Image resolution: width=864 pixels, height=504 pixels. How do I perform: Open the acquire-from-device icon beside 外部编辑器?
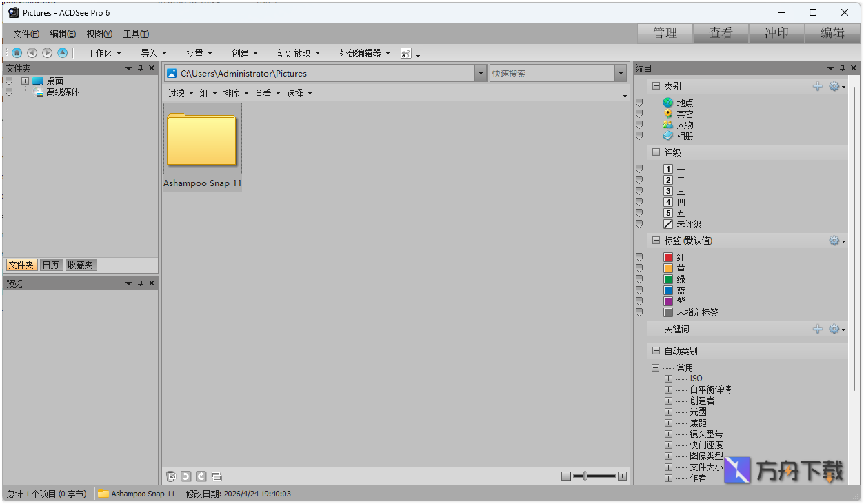point(406,52)
